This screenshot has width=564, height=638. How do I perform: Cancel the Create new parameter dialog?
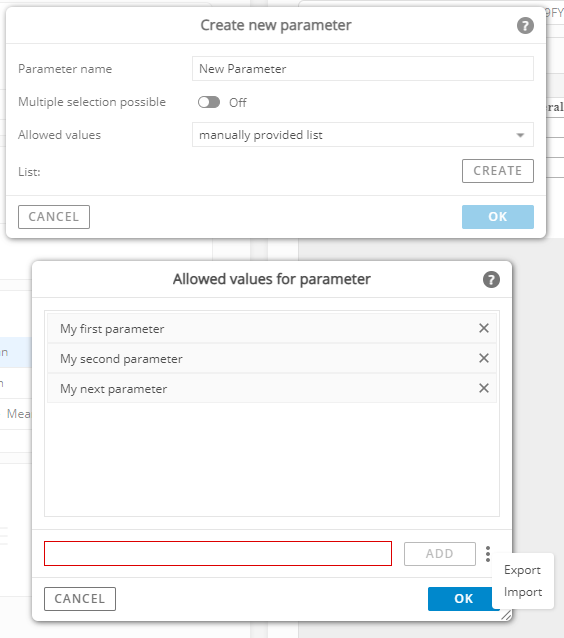coord(54,217)
